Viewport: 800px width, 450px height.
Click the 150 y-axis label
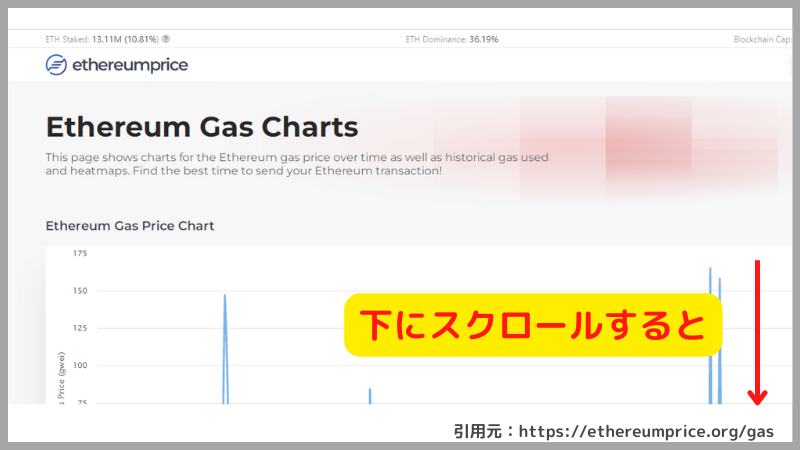tap(80, 290)
